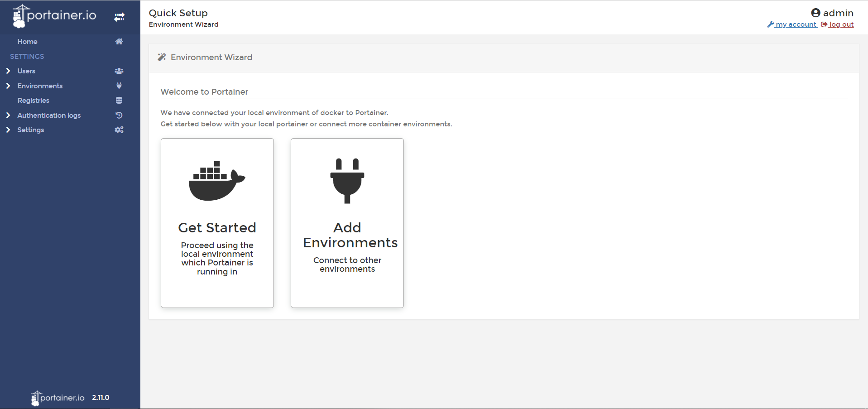Click the 'Proceed using the local environment' description
Image resolution: width=868 pixels, height=409 pixels.
pos(217,258)
